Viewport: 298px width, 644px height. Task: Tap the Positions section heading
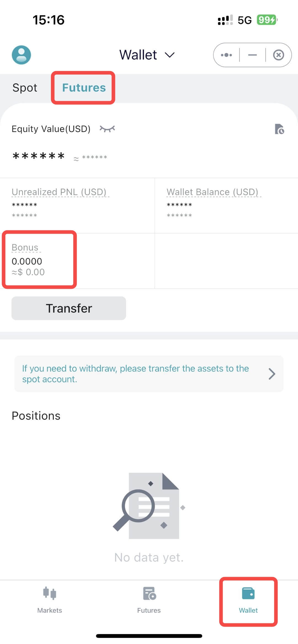(36, 416)
